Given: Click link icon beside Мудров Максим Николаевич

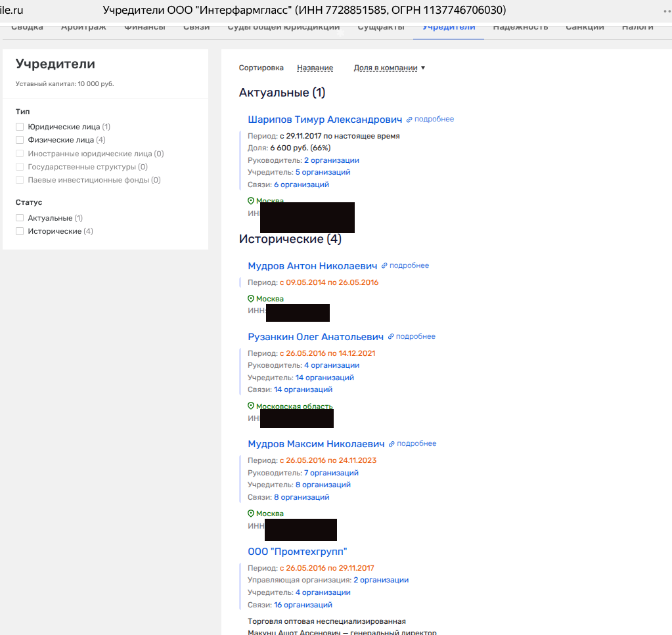Looking at the screenshot, I should tap(392, 444).
